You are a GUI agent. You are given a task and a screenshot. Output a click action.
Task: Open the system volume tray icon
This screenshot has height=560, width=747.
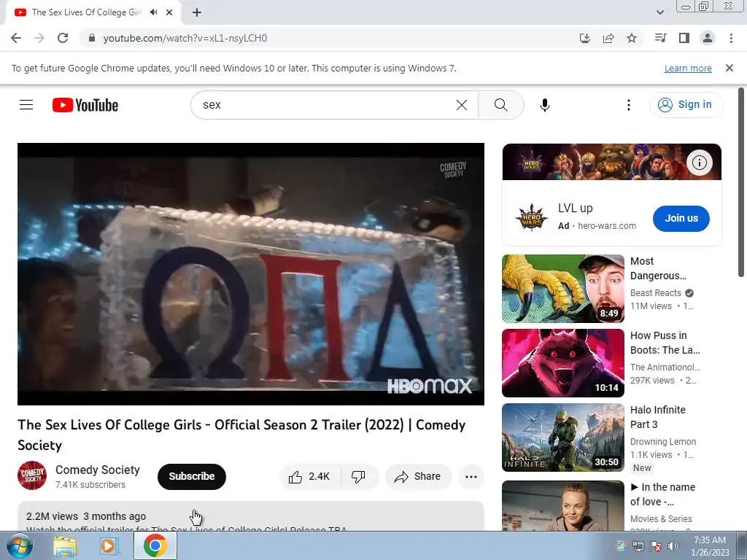(673, 546)
